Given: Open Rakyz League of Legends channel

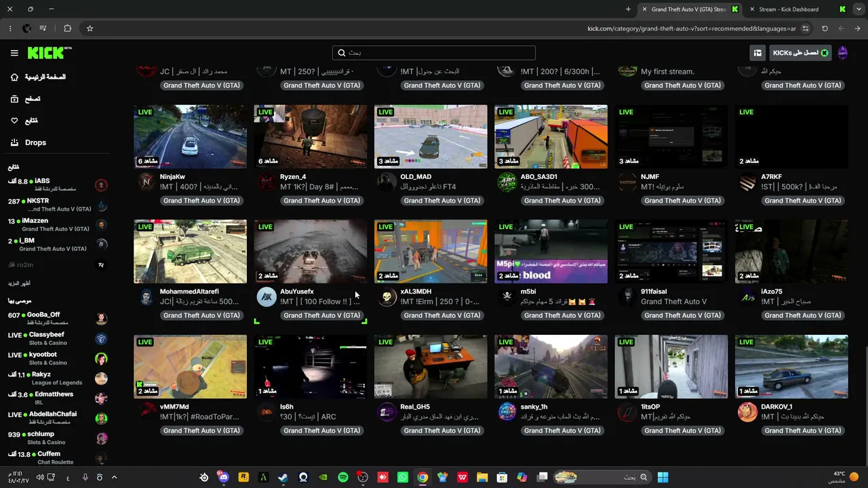Looking at the screenshot, I should [x=58, y=378].
